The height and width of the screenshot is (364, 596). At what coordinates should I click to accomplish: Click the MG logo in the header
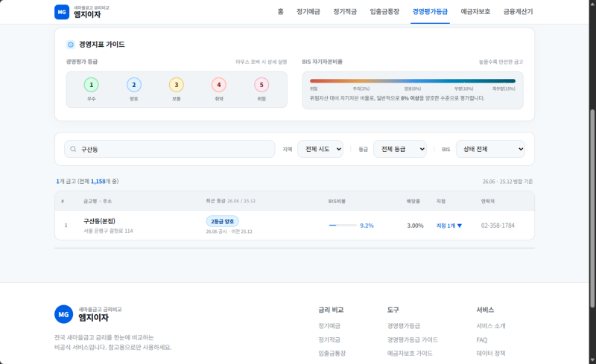tap(62, 12)
